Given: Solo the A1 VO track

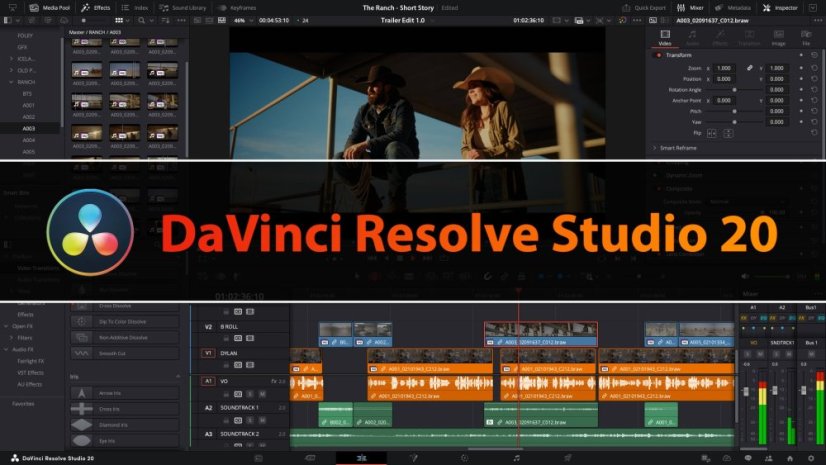Looking at the screenshot, I should 250,394.
